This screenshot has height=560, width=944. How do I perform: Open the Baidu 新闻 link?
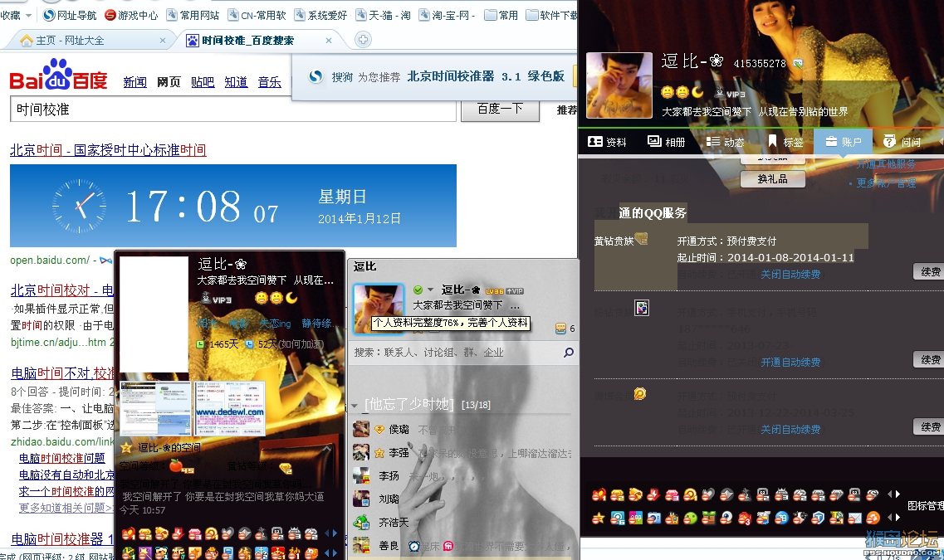(135, 82)
